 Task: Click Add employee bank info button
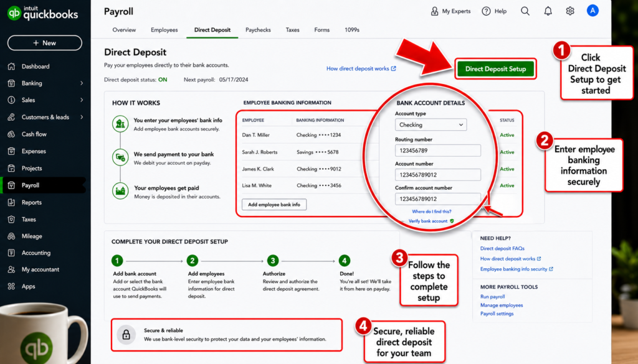click(x=274, y=204)
